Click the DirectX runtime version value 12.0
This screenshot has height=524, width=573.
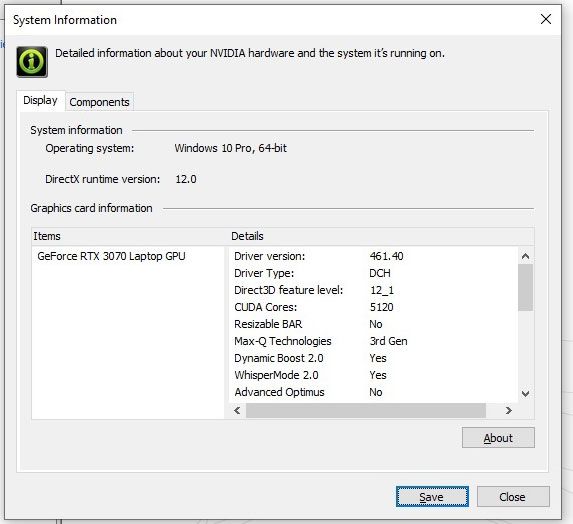click(x=186, y=179)
